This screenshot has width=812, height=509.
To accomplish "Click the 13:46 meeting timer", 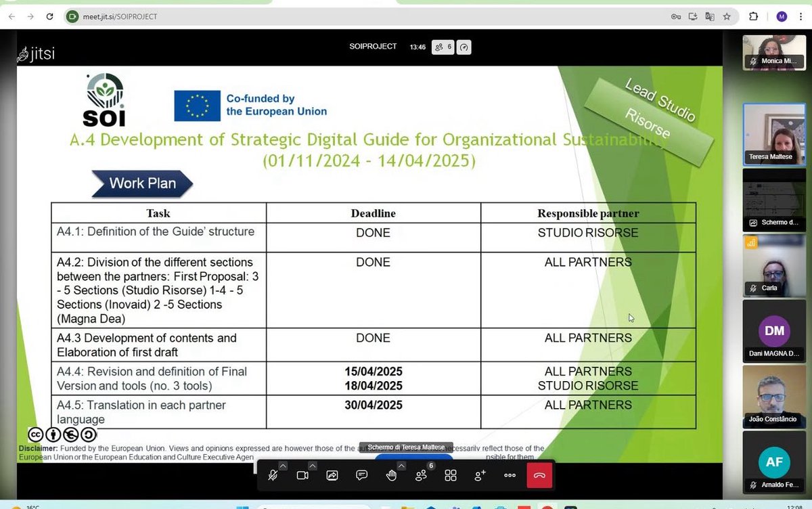I will pos(418,47).
